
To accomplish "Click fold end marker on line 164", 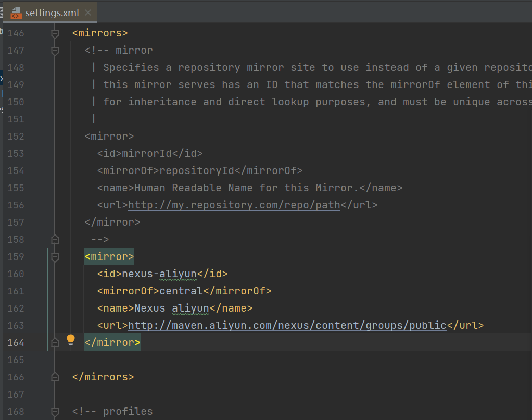I will (x=55, y=342).
